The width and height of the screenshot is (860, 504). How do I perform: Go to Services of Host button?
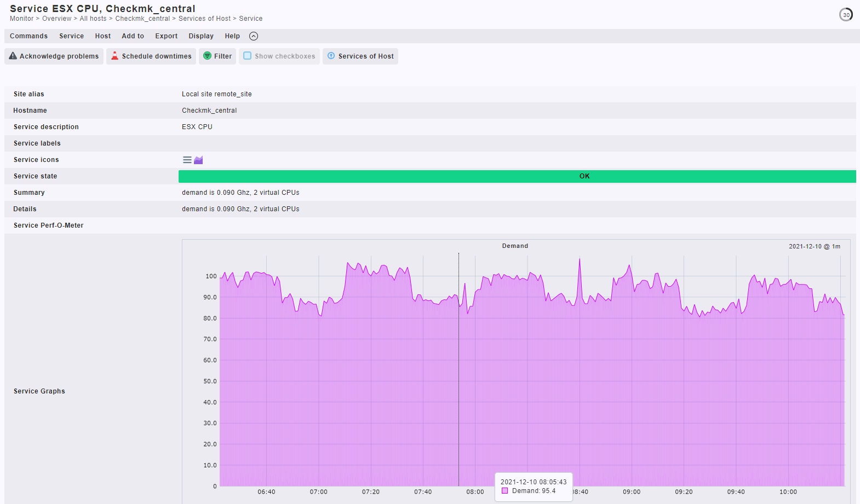point(360,56)
